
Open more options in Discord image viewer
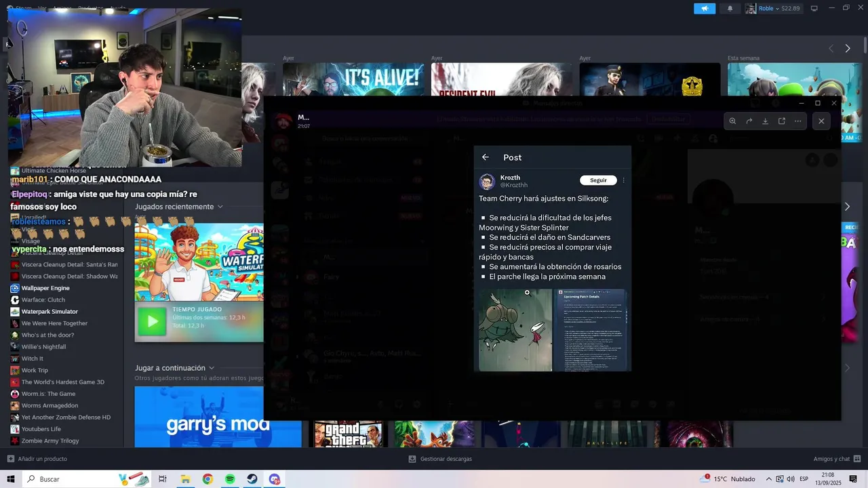coord(797,121)
